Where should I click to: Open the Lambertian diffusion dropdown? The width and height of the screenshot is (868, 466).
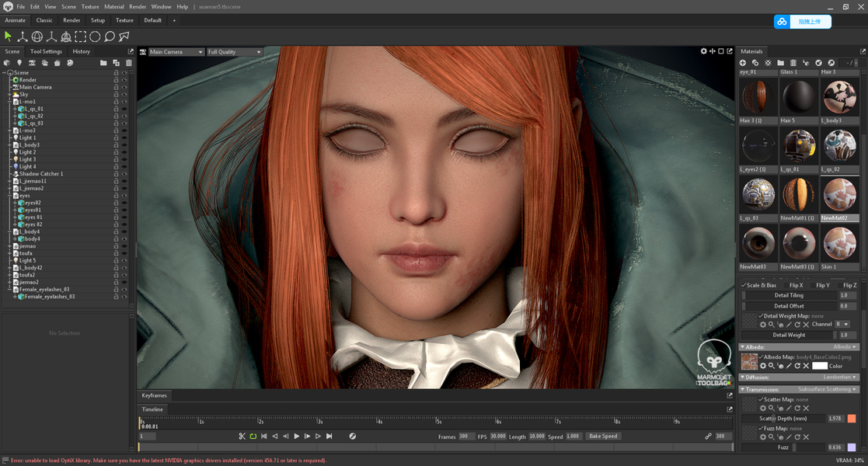[x=840, y=377]
